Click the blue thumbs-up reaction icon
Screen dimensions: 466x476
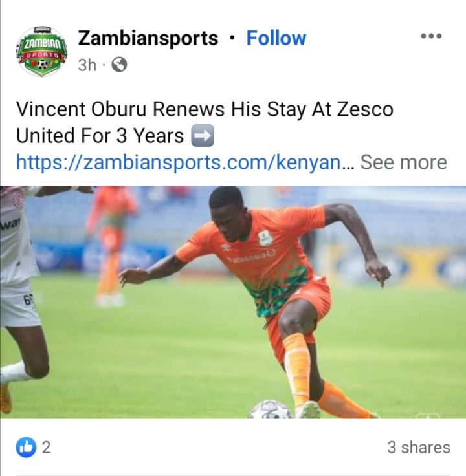click(x=26, y=447)
